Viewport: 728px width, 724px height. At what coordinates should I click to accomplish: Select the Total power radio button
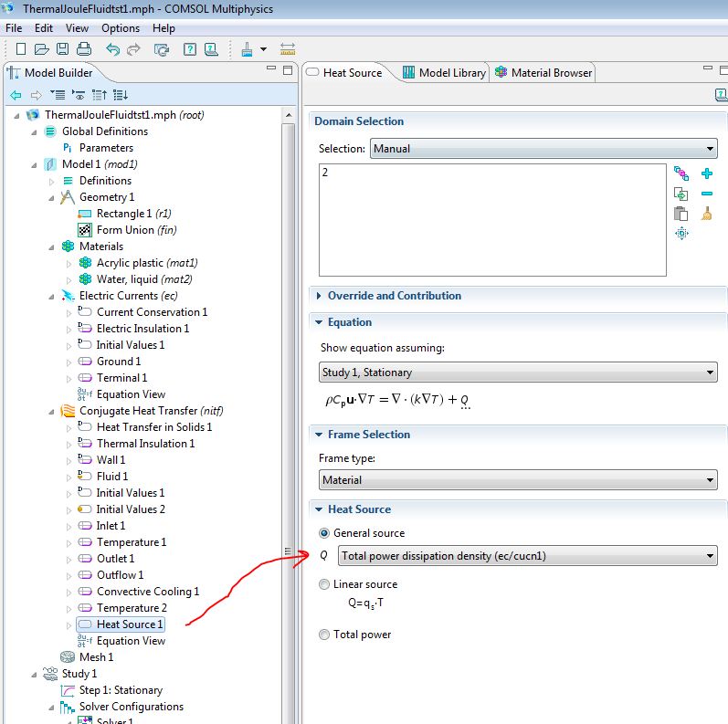click(x=324, y=635)
